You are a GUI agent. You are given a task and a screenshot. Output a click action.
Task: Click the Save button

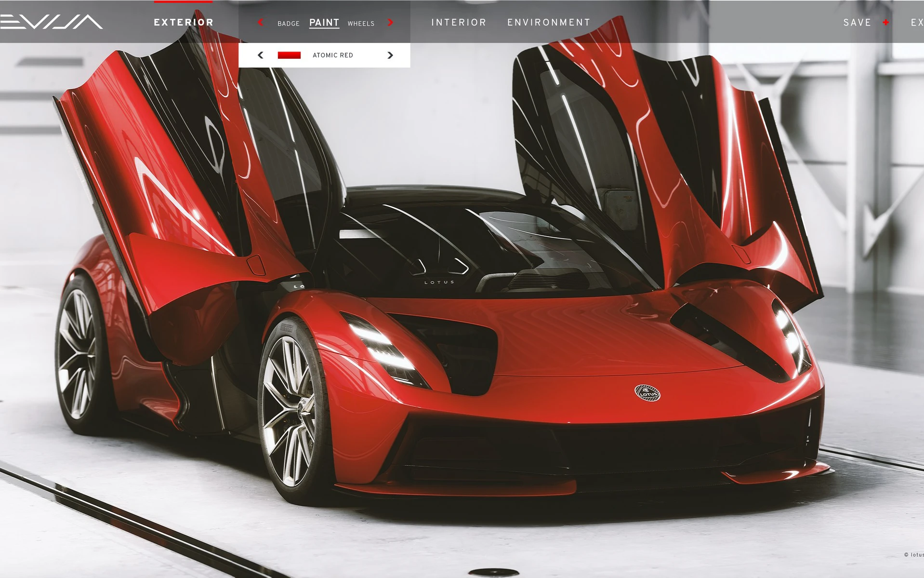pos(857,23)
